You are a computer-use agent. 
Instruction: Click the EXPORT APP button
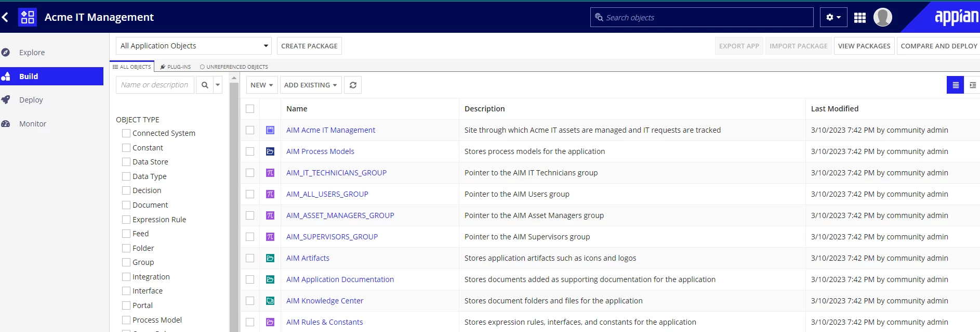click(739, 46)
